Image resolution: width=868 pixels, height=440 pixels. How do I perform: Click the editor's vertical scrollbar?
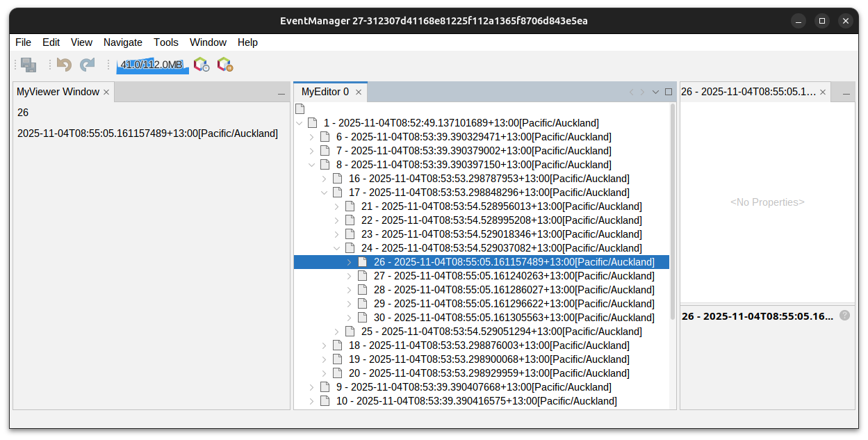pyautogui.click(x=672, y=209)
